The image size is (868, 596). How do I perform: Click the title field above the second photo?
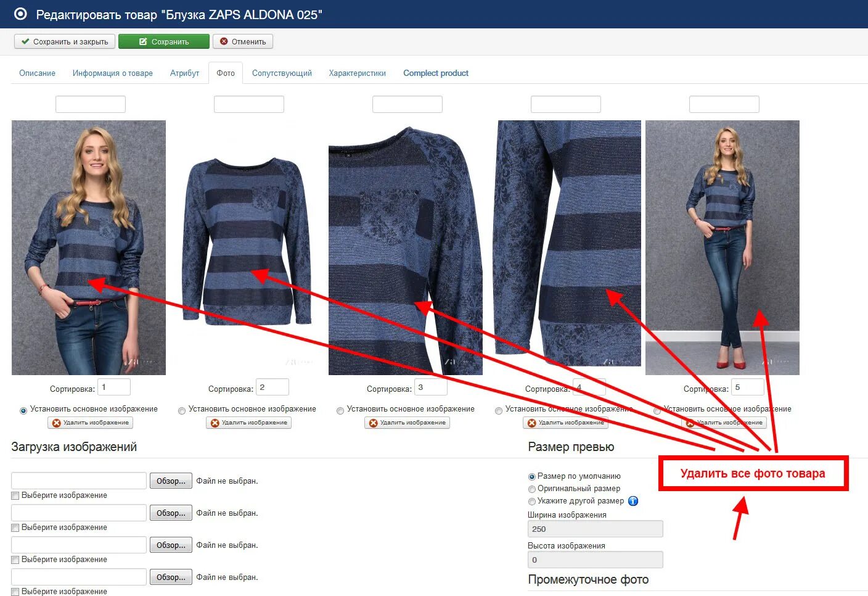[x=249, y=104]
